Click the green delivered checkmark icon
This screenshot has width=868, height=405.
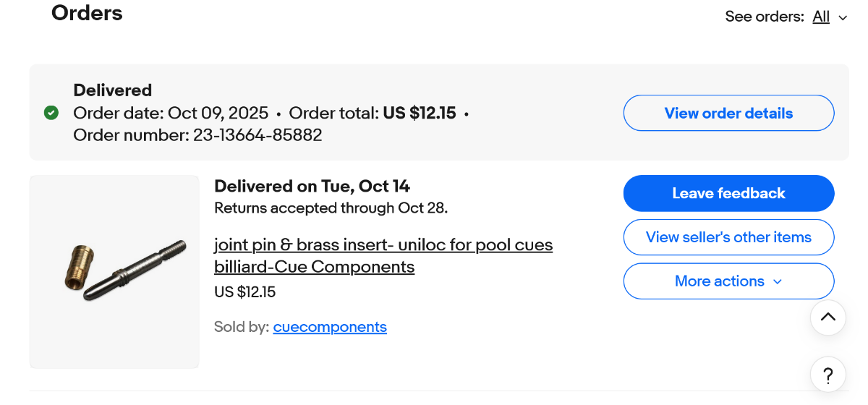[51, 113]
